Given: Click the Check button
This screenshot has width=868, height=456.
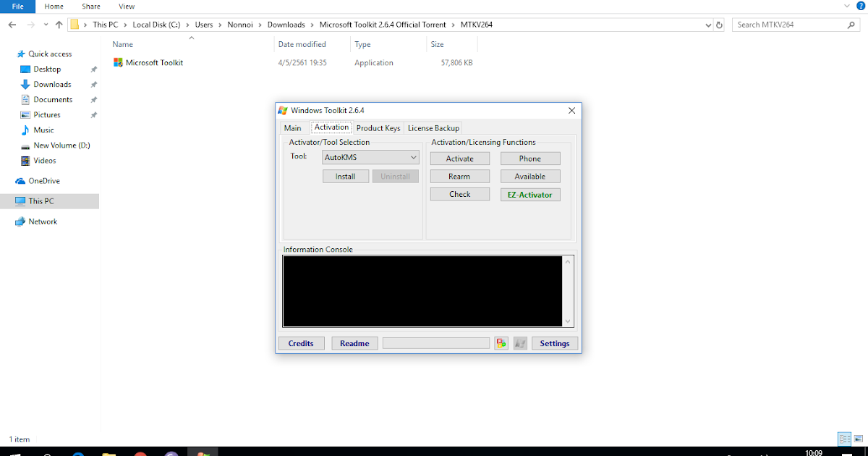Looking at the screenshot, I should click(x=460, y=194).
